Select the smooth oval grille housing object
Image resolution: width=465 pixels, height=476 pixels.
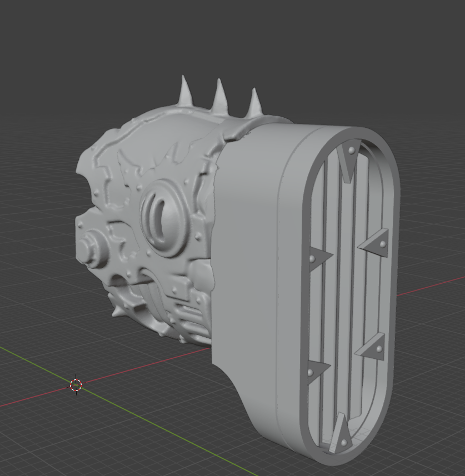tap(304, 294)
